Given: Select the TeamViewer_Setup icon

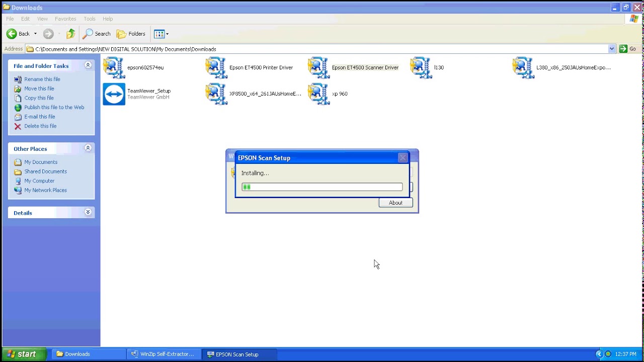Looking at the screenshot, I should (114, 94).
